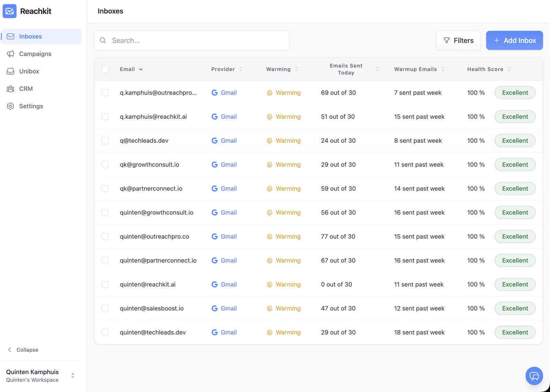Tick the quinten@reachkit.ai checkbox

click(x=105, y=284)
